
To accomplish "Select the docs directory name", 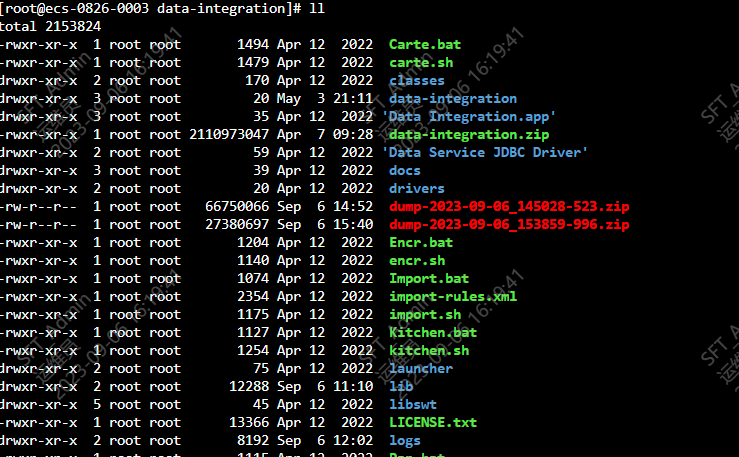I will [405, 170].
